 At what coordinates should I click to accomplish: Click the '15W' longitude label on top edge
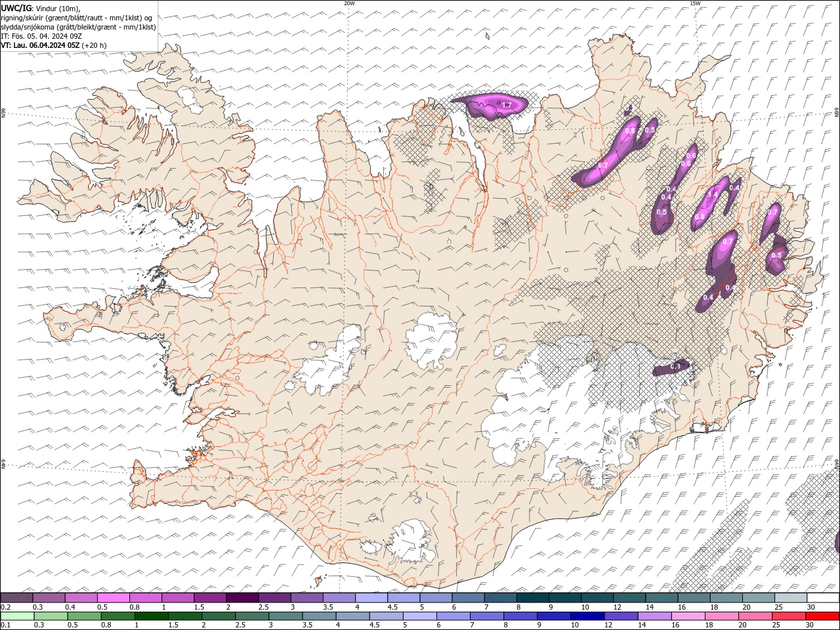(x=694, y=3)
